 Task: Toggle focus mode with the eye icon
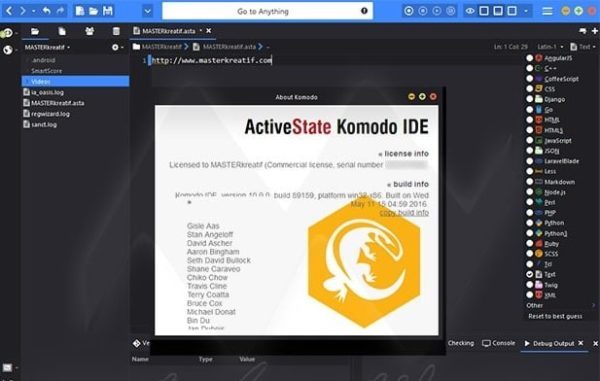tap(470, 11)
